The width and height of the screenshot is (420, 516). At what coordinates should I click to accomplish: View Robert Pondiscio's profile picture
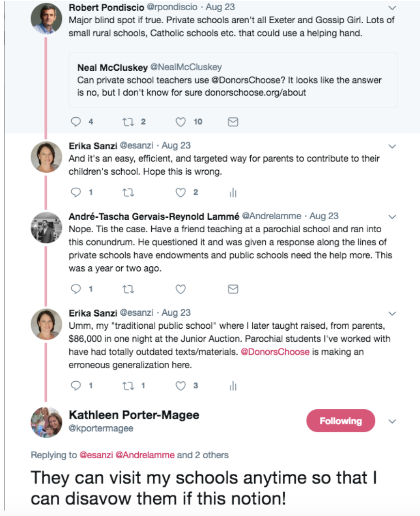47,18
